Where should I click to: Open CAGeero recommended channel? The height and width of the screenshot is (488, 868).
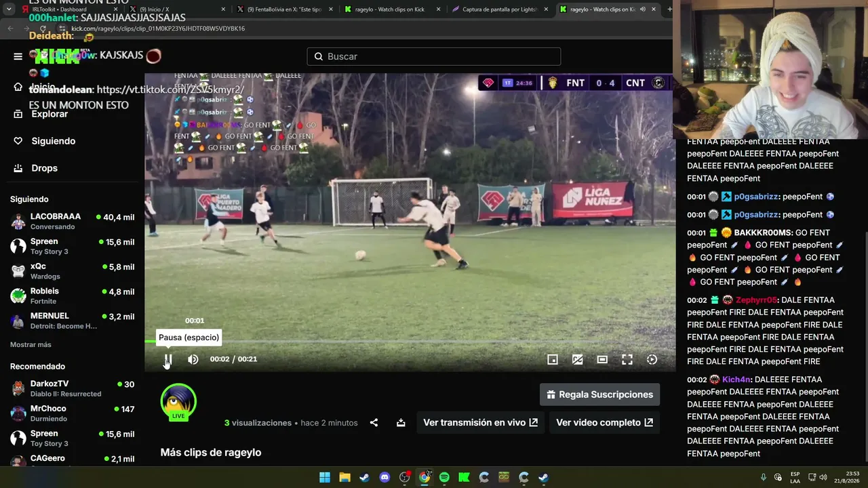[x=73, y=461]
